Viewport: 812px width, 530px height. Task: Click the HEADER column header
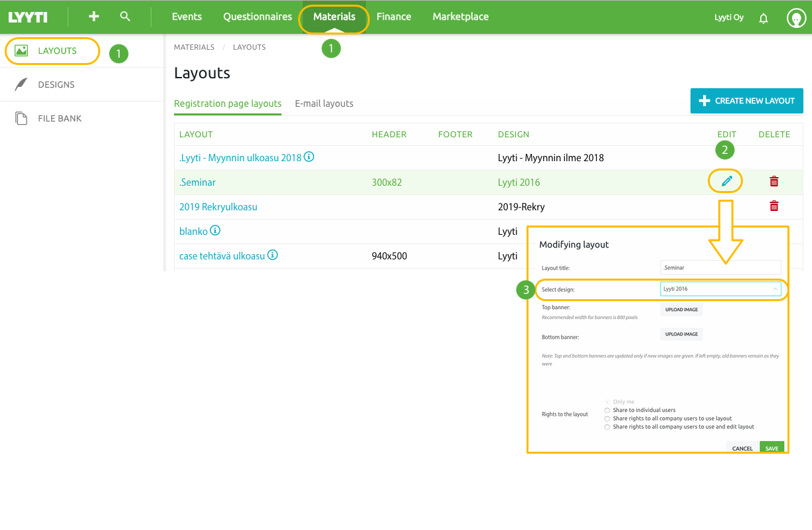[x=389, y=134]
